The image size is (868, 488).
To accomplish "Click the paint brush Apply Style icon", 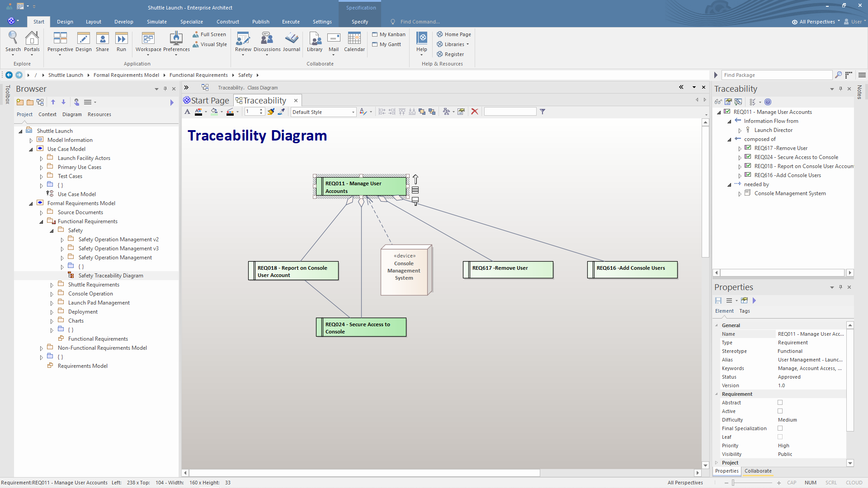I will pos(271,112).
